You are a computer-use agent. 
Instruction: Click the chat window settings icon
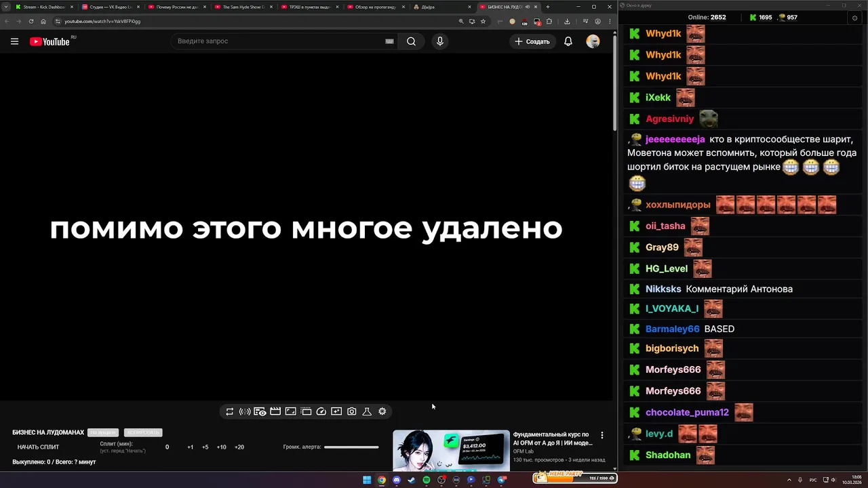[854, 18]
